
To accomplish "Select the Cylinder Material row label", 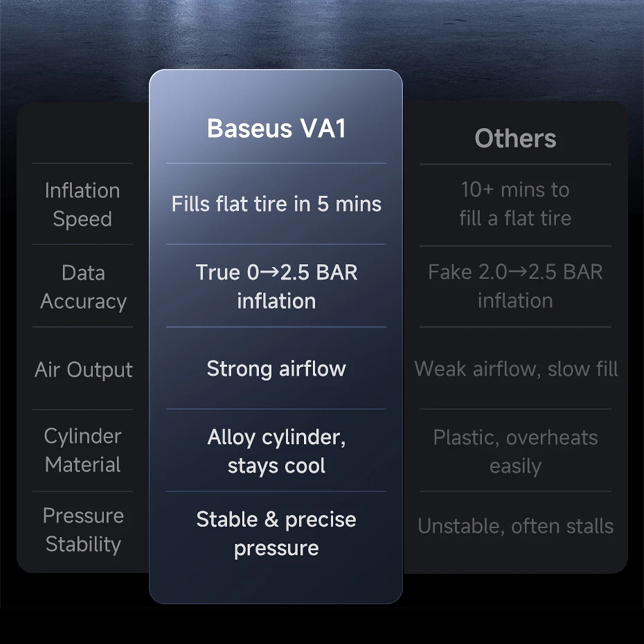I will (x=83, y=450).
